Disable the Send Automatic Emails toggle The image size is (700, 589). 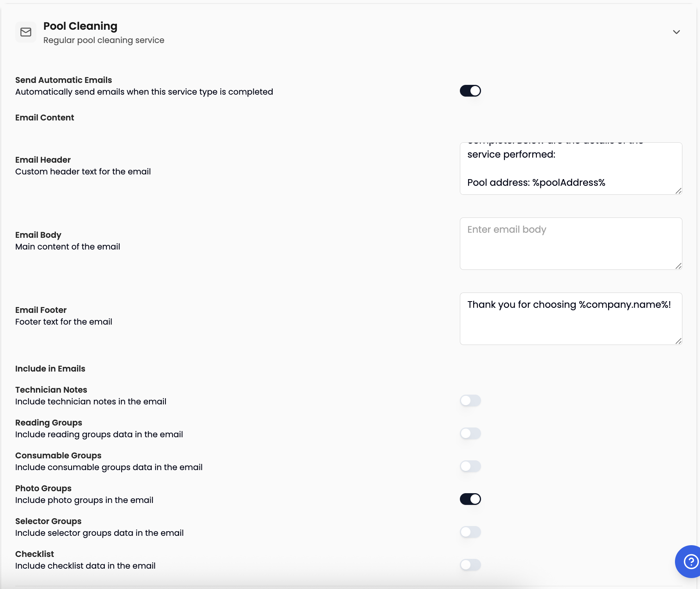click(470, 90)
